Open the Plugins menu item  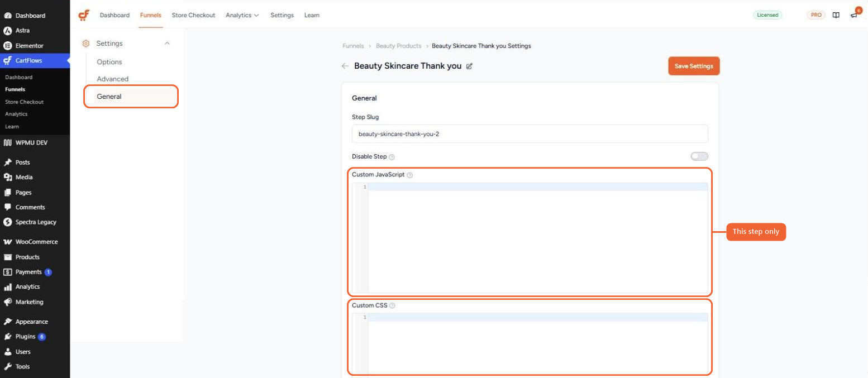point(35,337)
